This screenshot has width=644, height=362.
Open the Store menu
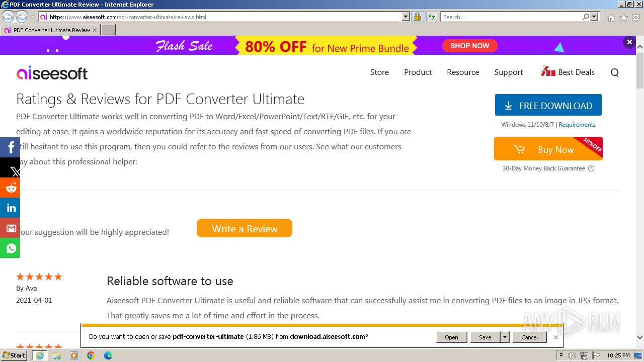pyautogui.click(x=379, y=72)
